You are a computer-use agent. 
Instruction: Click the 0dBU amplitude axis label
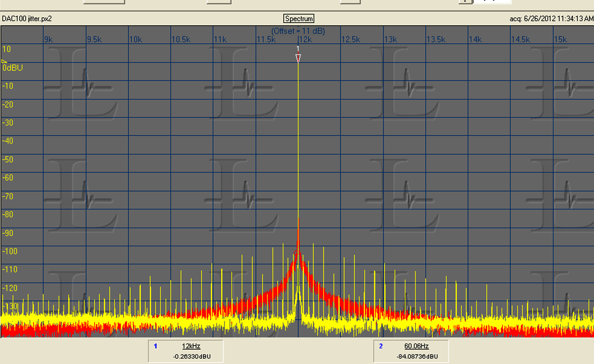[x=13, y=68]
